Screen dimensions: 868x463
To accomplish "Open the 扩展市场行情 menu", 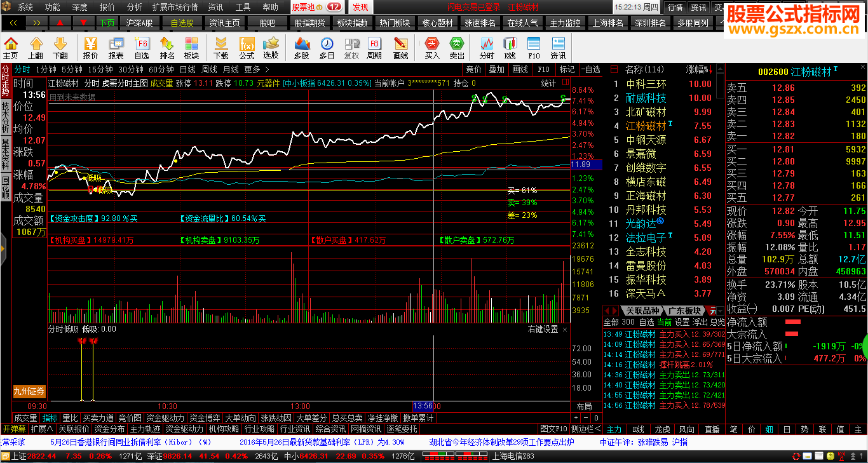I will coord(175,7).
